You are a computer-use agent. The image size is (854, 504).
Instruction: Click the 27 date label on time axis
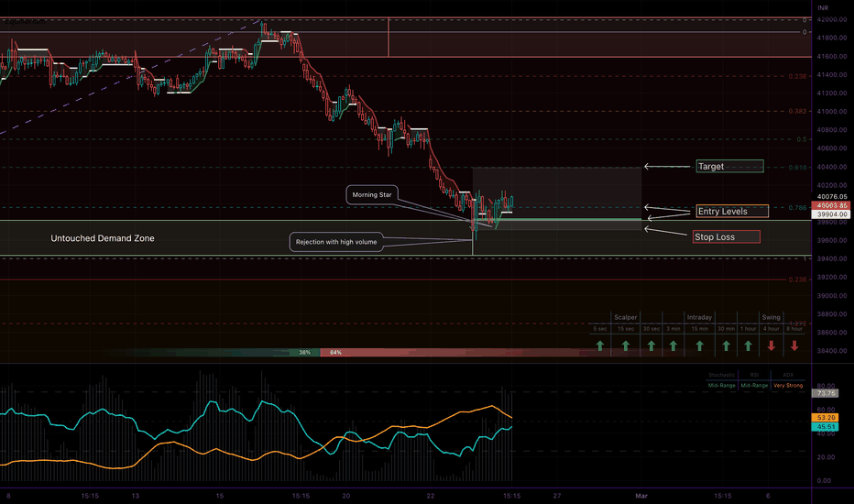click(x=556, y=496)
